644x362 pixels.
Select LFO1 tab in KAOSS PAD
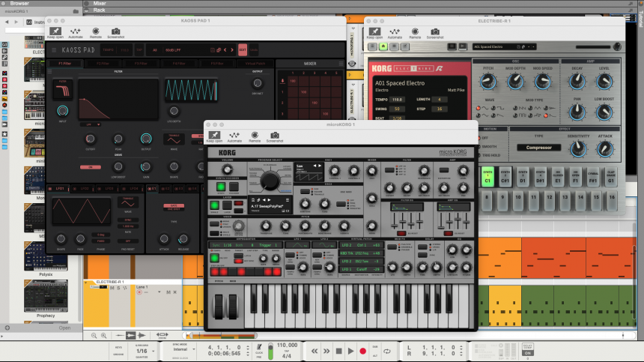point(58,189)
